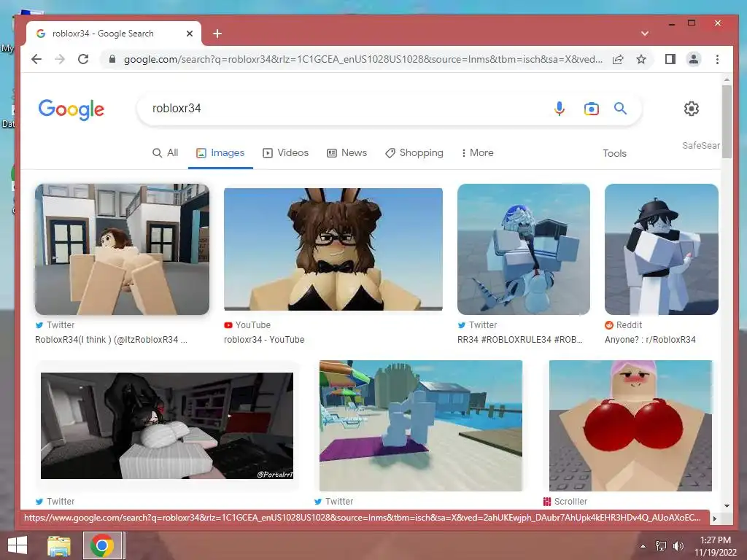Select the Images tab
This screenshot has height=560, width=747.
(x=220, y=153)
